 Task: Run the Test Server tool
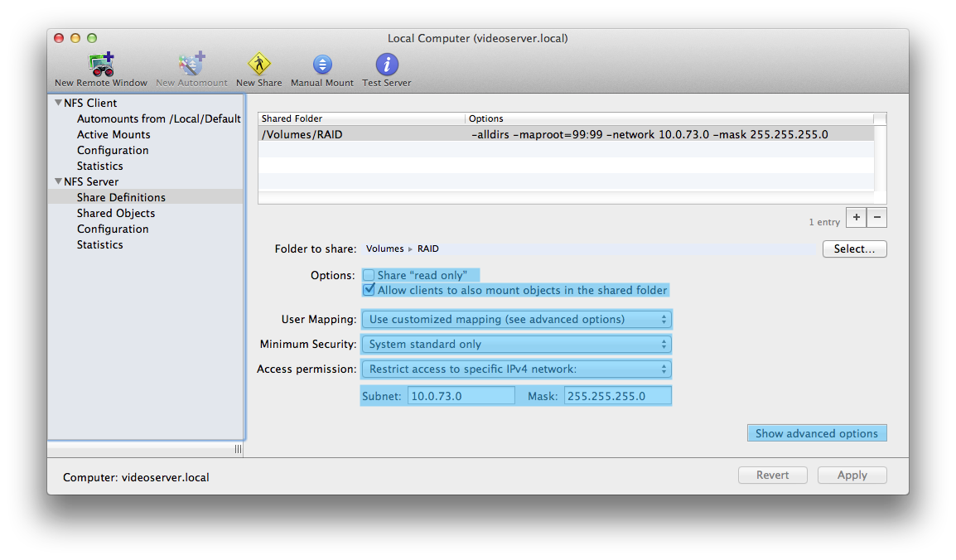387,70
